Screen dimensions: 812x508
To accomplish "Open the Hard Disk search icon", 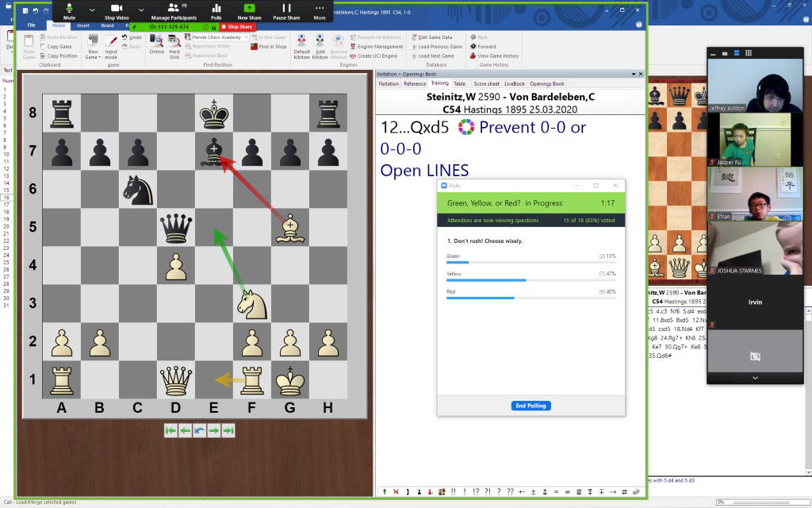I will pos(174,45).
